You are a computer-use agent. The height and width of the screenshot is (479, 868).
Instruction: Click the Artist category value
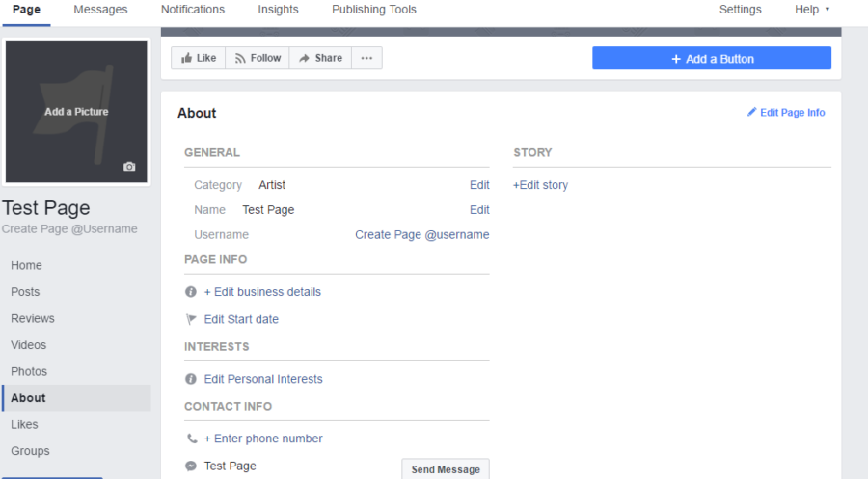click(272, 185)
